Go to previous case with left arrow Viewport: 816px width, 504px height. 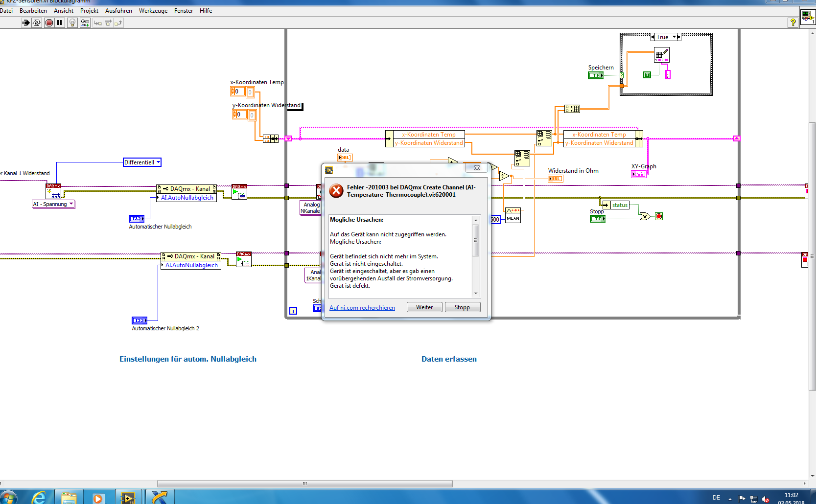point(653,37)
